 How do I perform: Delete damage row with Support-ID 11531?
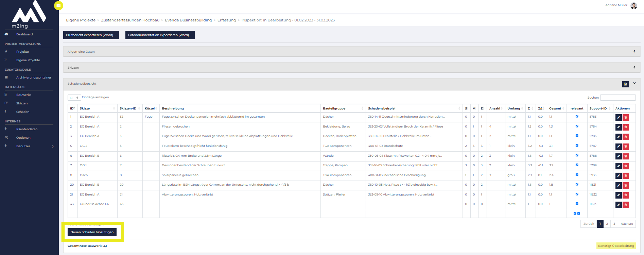(626, 185)
